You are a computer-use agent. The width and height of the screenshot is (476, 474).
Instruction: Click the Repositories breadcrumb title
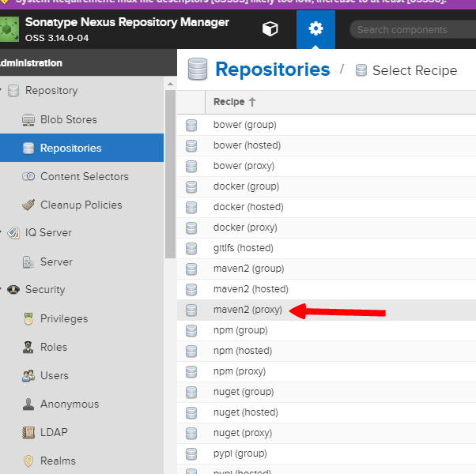coord(272,70)
